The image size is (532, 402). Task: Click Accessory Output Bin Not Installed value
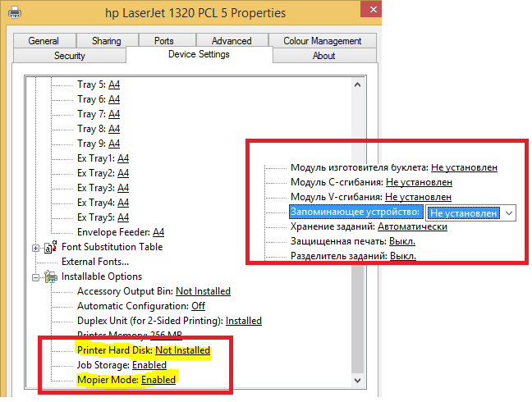click(204, 291)
